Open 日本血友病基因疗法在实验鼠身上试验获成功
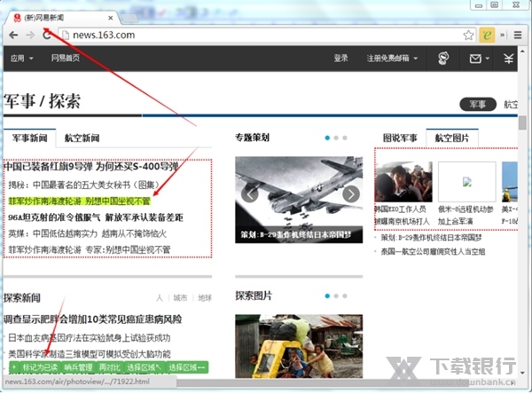The image size is (532, 394). coord(90,338)
